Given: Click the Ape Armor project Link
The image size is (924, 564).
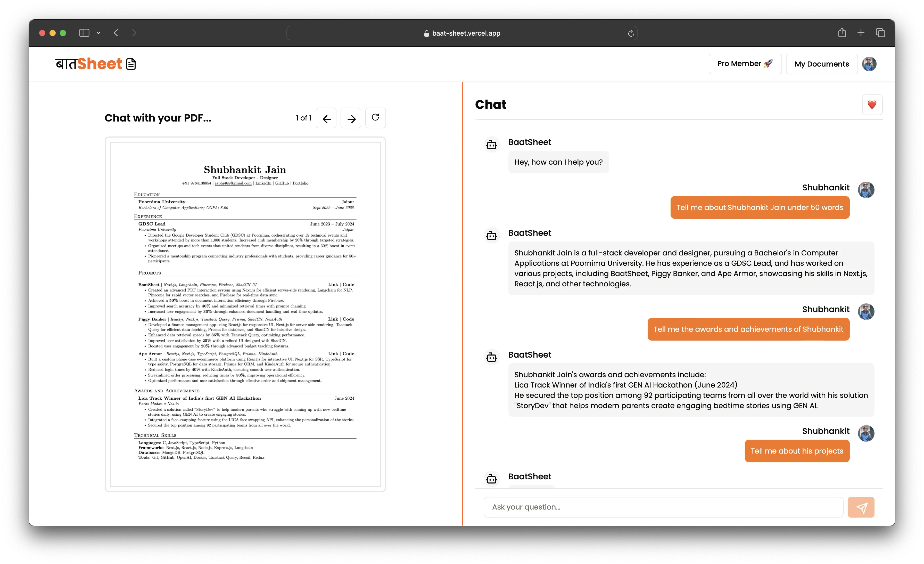Looking at the screenshot, I should [x=333, y=353].
